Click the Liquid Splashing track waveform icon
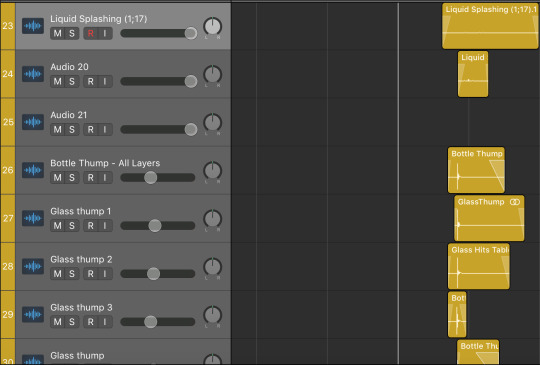This screenshot has height=365, width=540. 33,26
